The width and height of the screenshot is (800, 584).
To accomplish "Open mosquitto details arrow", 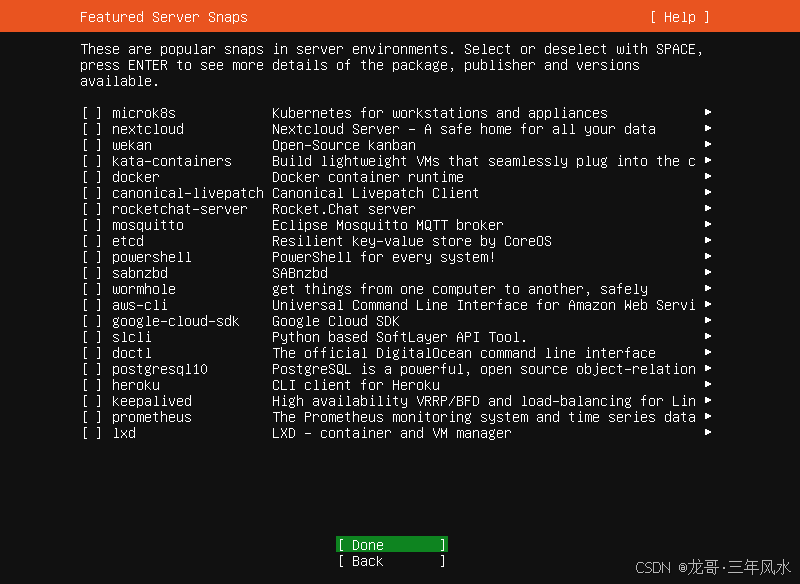I will pyautogui.click(x=708, y=224).
